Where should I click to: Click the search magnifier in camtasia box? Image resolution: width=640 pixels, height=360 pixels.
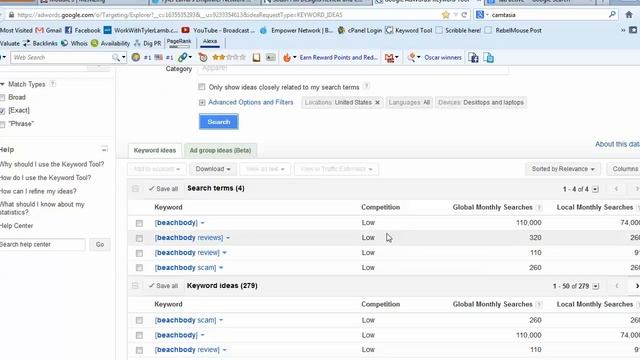coord(612,15)
